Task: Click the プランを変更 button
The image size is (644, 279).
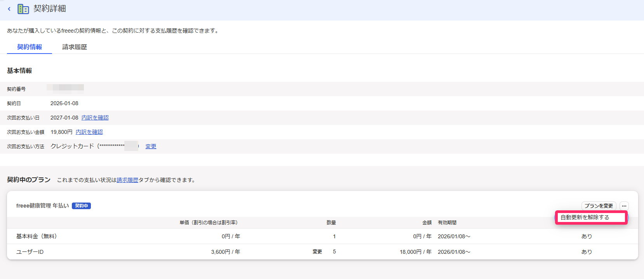Action: click(x=599, y=206)
